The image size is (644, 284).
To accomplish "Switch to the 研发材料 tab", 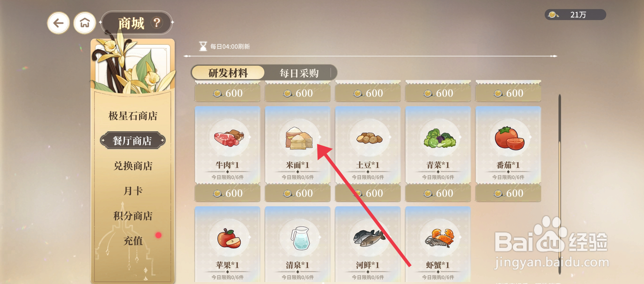I will [228, 73].
